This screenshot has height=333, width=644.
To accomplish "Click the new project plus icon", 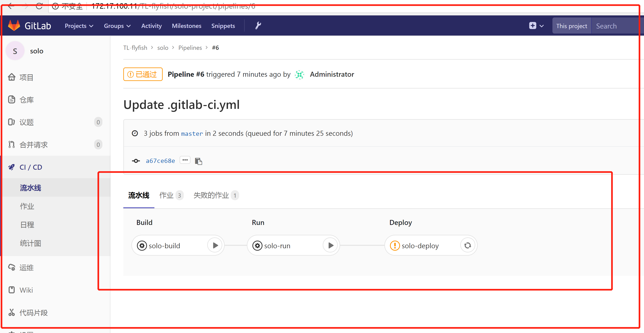I will (533, 25).
